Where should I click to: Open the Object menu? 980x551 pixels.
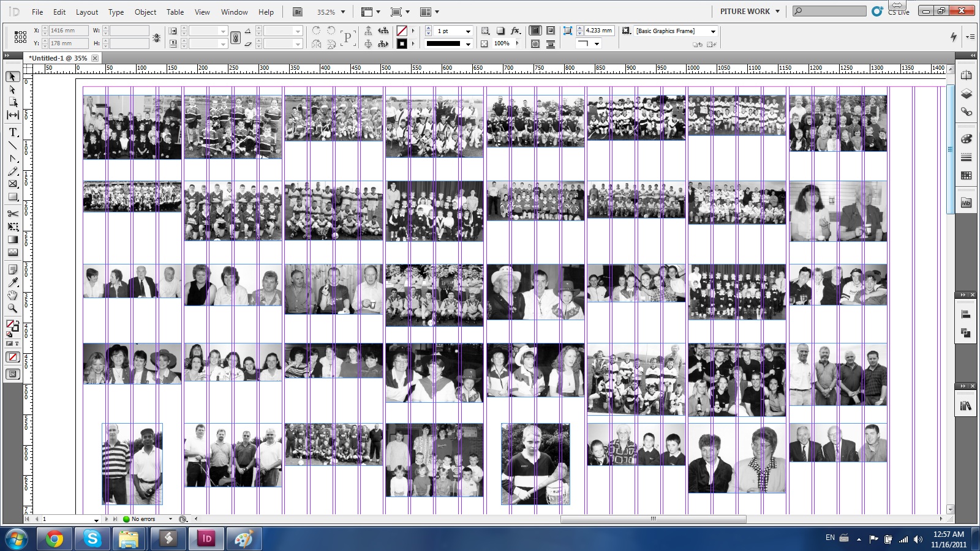145,12
